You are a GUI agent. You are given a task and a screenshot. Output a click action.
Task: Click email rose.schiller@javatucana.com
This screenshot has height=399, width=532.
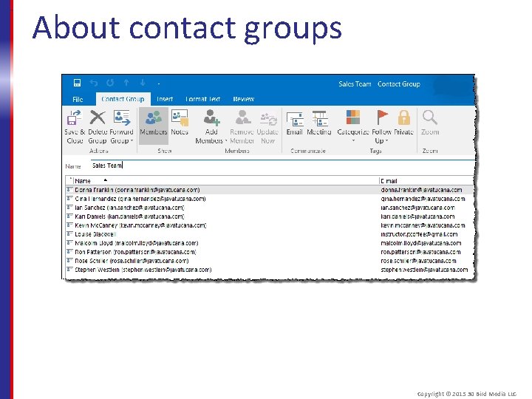click(x=418, y=261)
